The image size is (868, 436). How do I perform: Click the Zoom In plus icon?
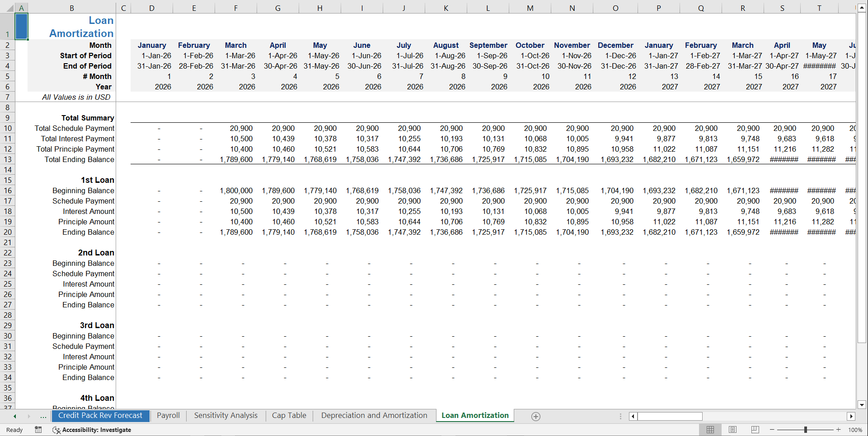[x=839, y=430]
